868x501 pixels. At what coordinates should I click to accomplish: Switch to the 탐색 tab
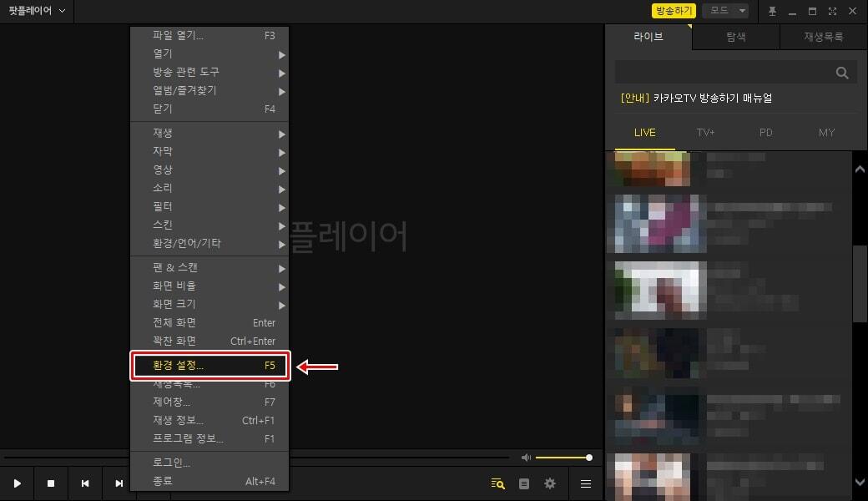tap(735, 37)
